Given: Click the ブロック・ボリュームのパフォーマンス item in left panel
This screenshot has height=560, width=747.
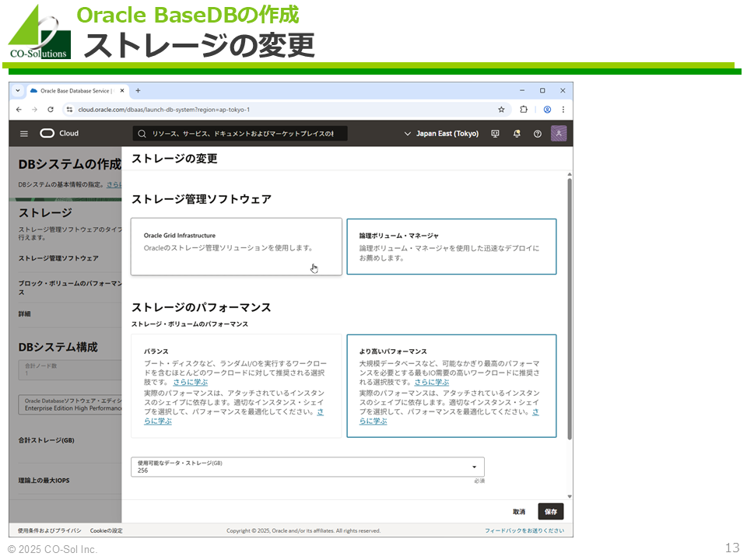Looking at the screenshot, I should coord(70,288).
